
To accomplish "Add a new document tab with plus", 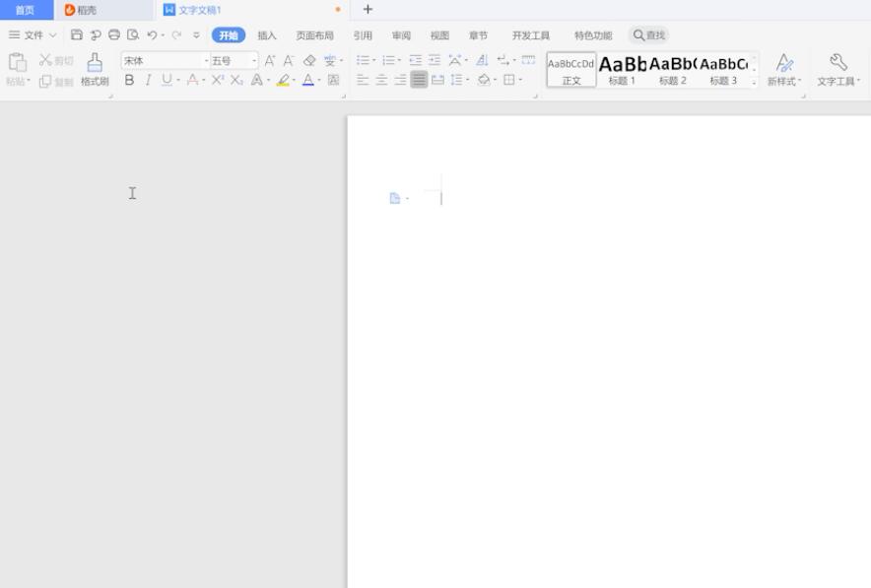I will coord(368,10).
